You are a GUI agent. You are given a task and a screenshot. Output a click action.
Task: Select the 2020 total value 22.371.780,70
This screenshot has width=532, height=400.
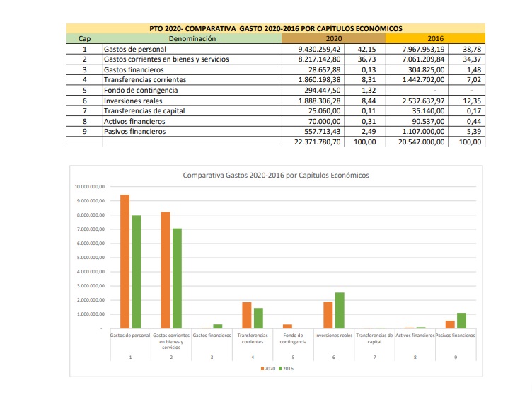coord(313,142)
